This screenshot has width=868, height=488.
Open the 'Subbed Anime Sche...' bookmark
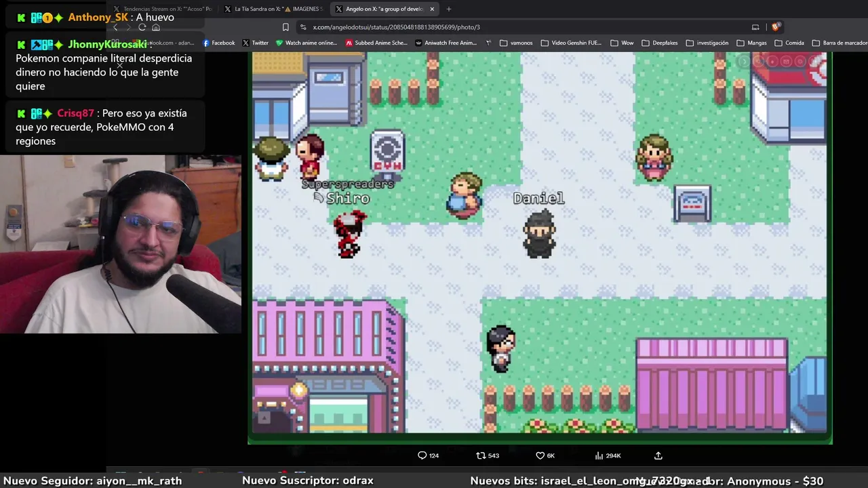coord(376,43)
